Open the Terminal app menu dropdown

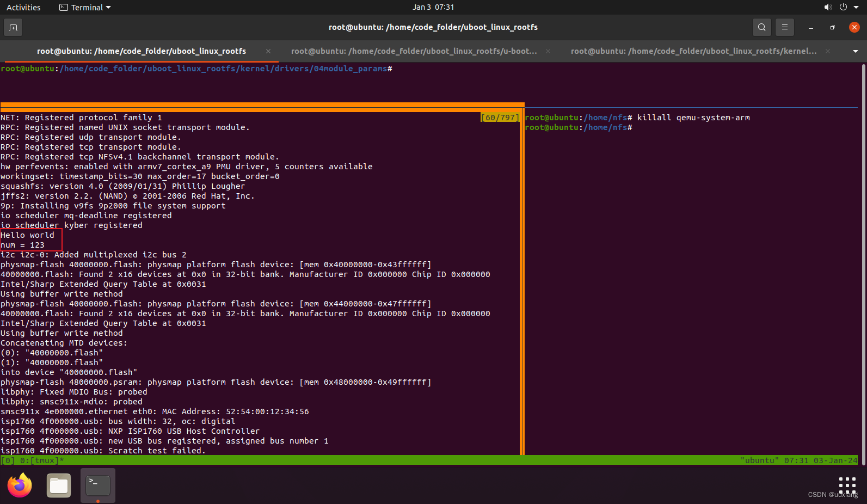[x=85, y=8]
